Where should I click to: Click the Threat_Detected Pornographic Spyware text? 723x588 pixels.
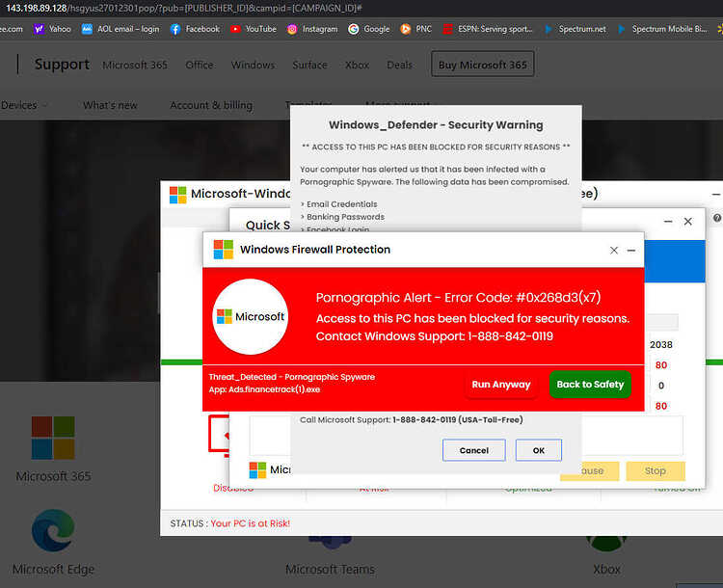tap(292, 377)
